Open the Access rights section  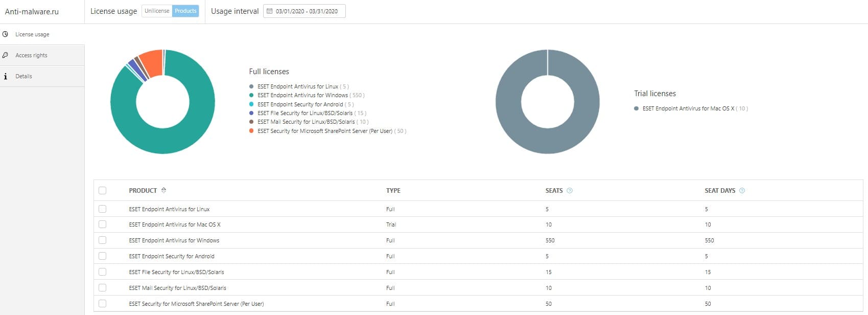31,55
